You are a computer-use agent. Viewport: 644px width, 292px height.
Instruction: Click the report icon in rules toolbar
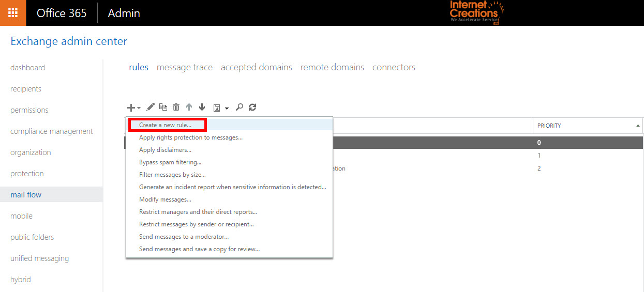217,107
